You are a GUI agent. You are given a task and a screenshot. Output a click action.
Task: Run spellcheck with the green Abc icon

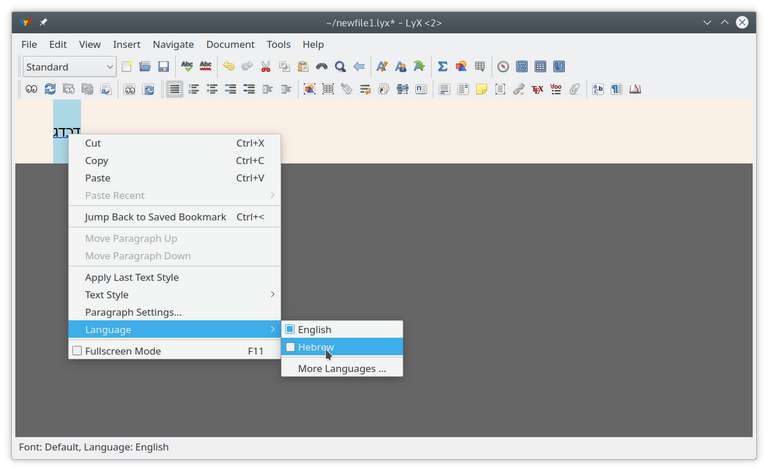pos(187,67)
